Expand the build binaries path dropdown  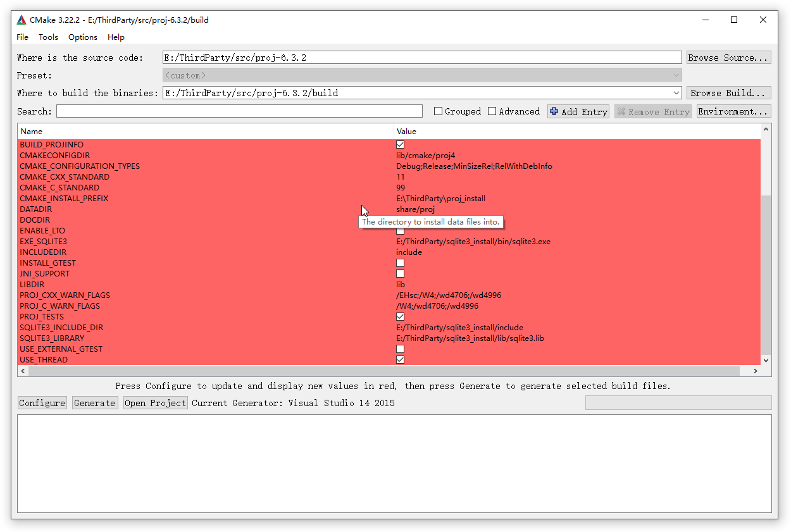pos(676,93)
